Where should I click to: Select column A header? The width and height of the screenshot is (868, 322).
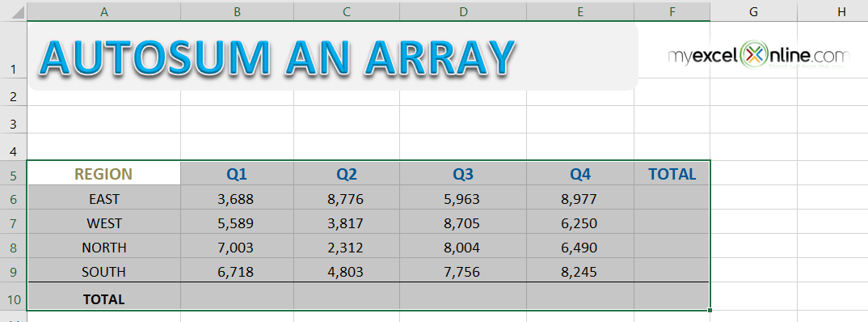click(103, 11)
